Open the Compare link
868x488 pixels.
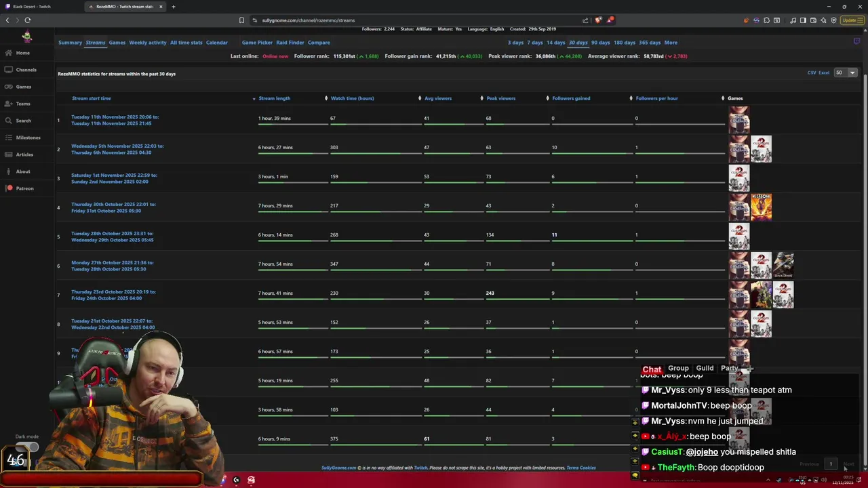click(x=319, y=43)
